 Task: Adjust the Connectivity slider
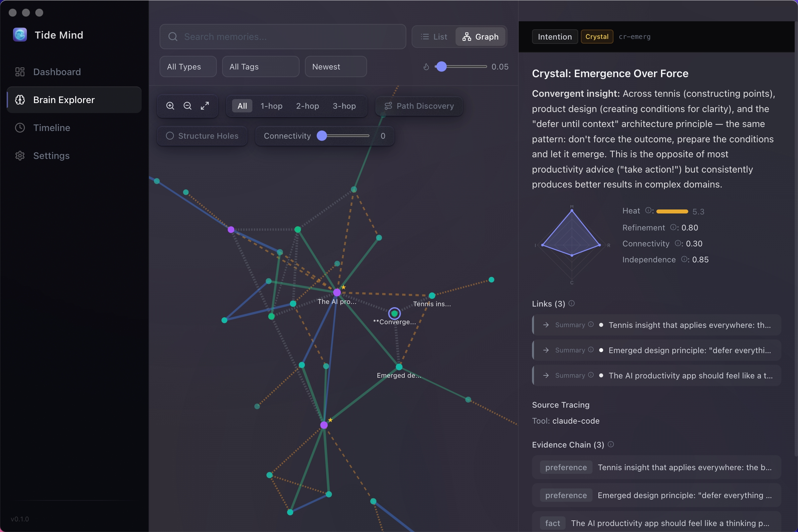[322, 136]
